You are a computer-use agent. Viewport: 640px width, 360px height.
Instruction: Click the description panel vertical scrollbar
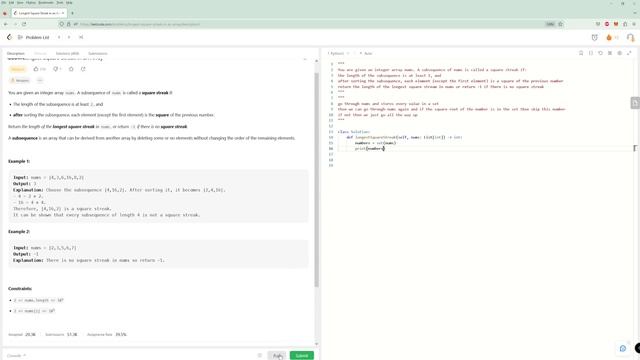pyautogui.click(x=316, y=180)
